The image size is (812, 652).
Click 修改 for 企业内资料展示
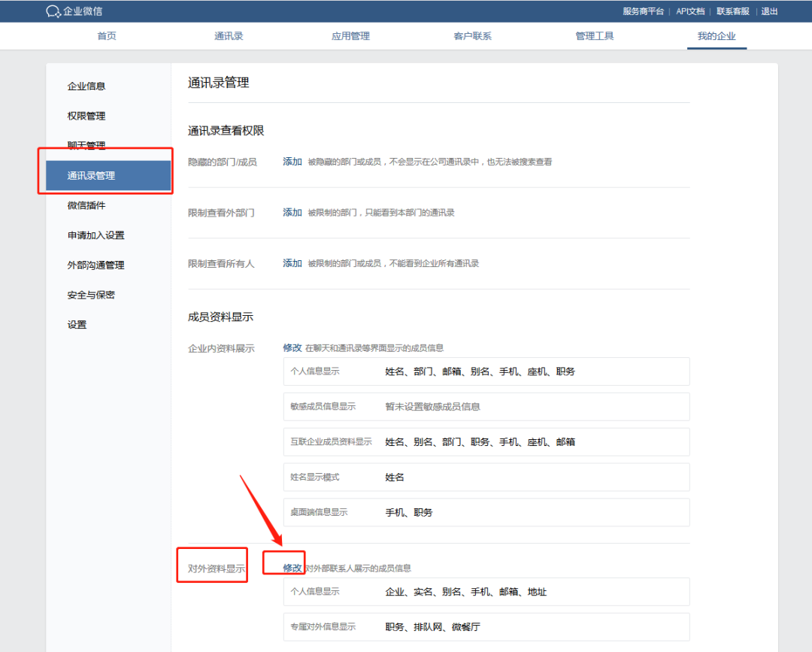tap(292, 347)
